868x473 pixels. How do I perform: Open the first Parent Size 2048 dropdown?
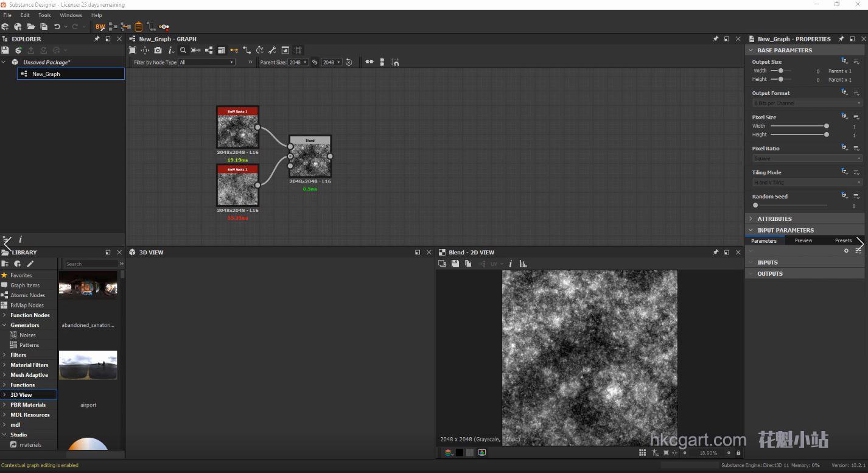point(298,62)
